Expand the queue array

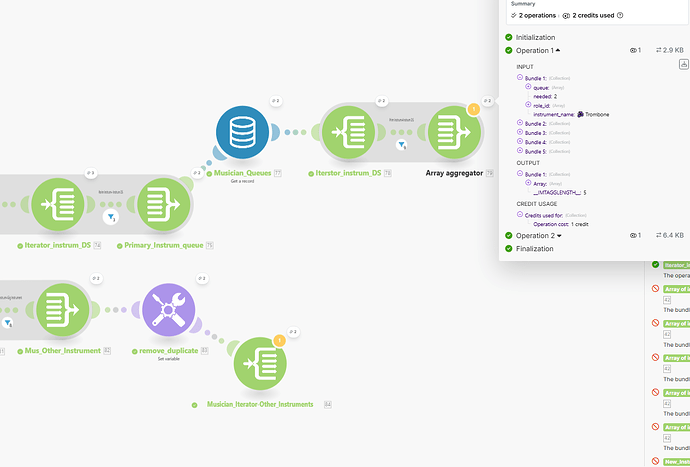click(529, 87)
